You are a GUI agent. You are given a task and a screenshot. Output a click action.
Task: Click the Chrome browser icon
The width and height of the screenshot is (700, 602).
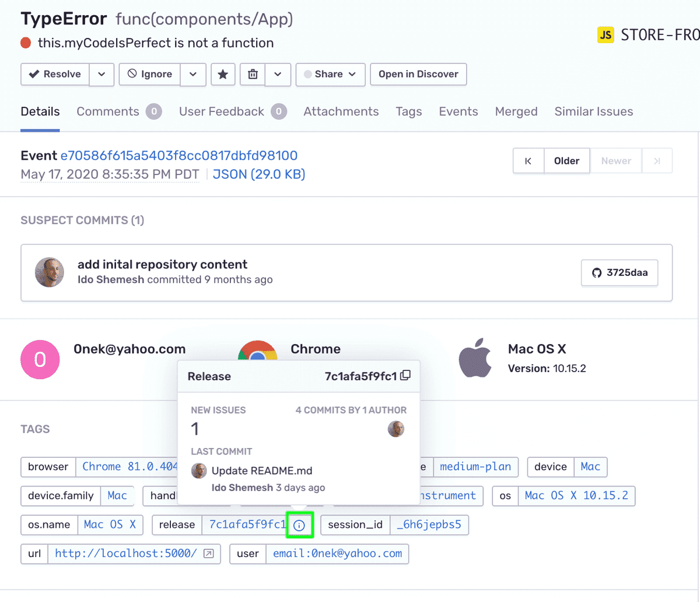[257, 351]
